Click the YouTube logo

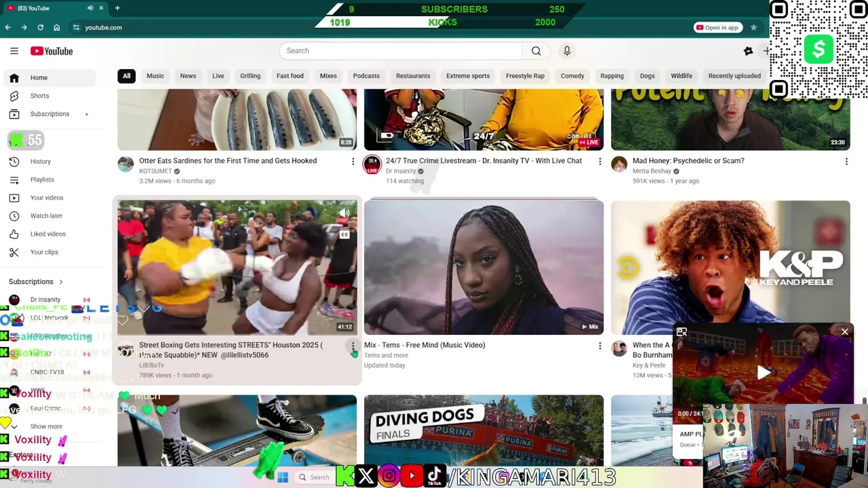pyautogui.click(x=52, y=51)
